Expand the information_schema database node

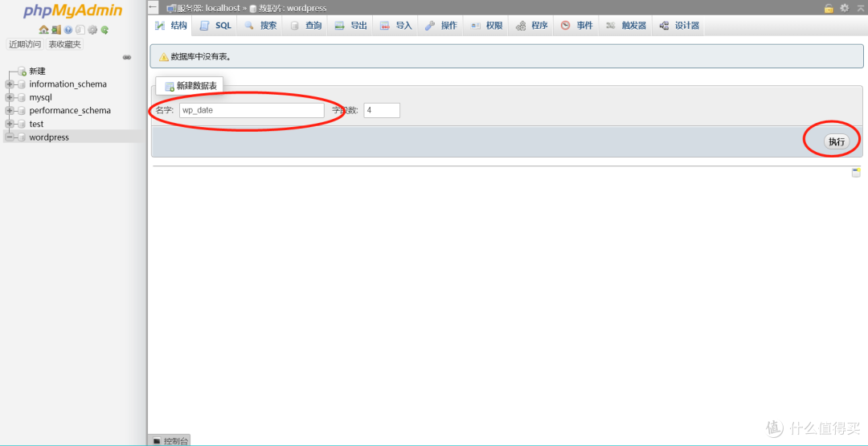(9, 84)
